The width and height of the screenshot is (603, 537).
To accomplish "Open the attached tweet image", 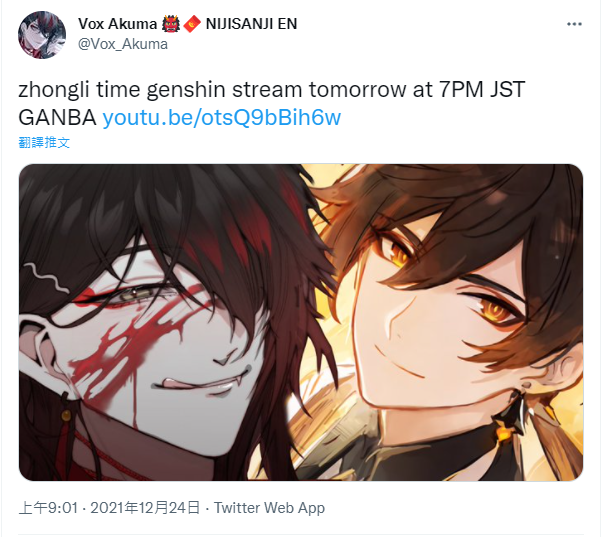I will tap(301, 322).
